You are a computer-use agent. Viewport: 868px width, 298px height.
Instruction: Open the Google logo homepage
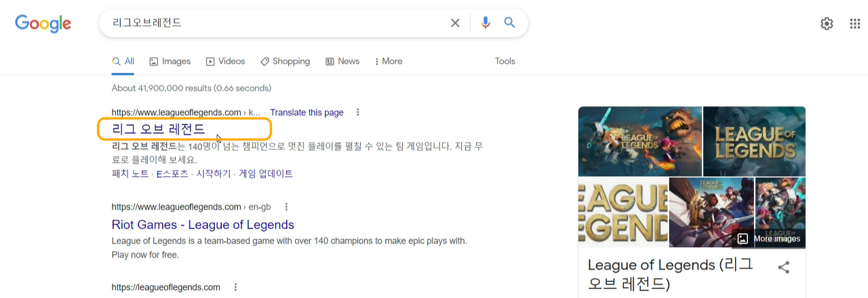[x=43, y=23]
